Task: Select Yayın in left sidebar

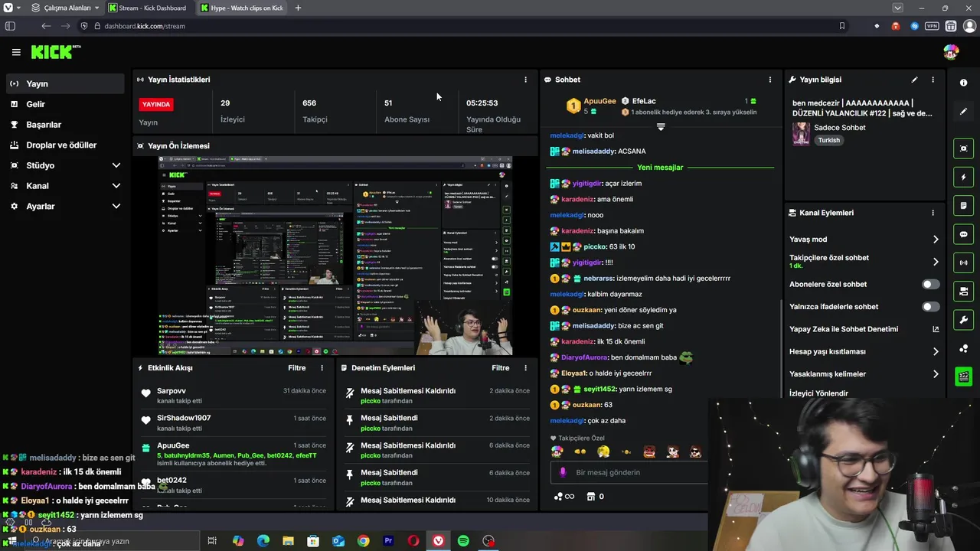Action: pos(64,83)
